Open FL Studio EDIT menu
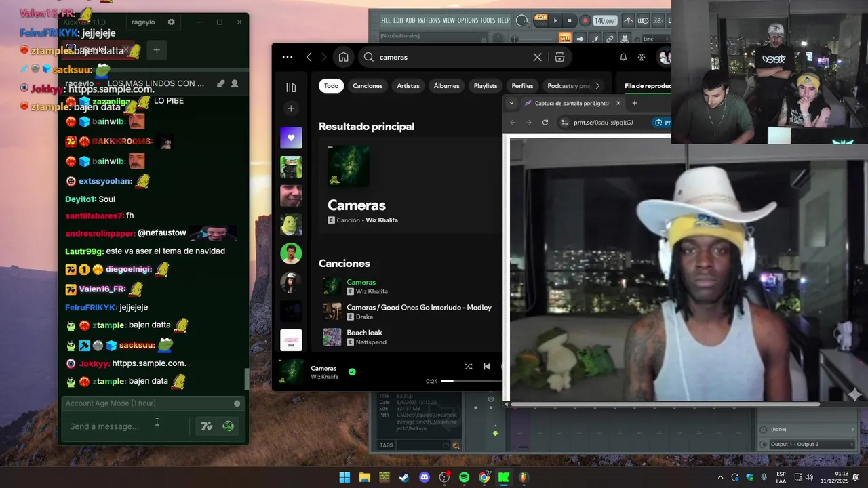The width and height of the screenshot is (868, 488). click(399, 20)
